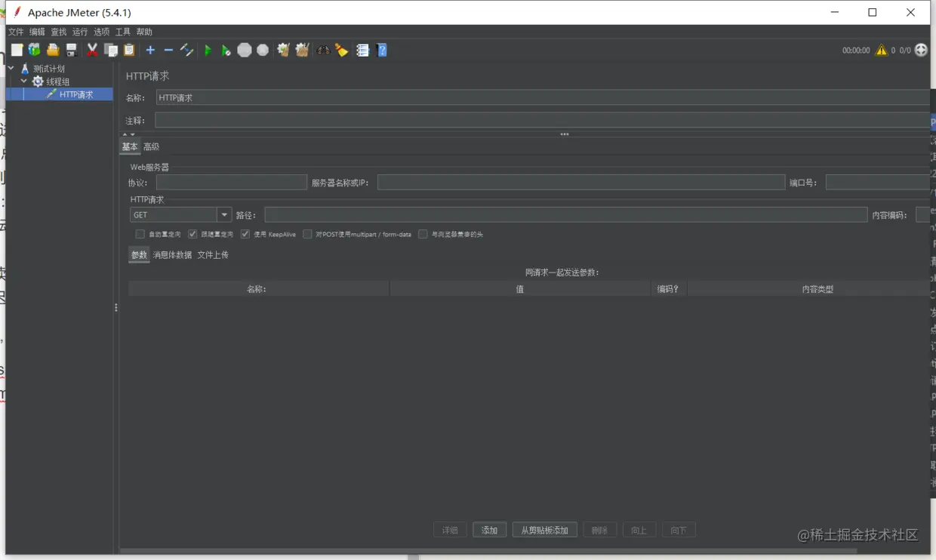Image resolution: width=936 pixels, height=560 pixels.
Task: Click the 添加 button
Action: coord(490,530)
